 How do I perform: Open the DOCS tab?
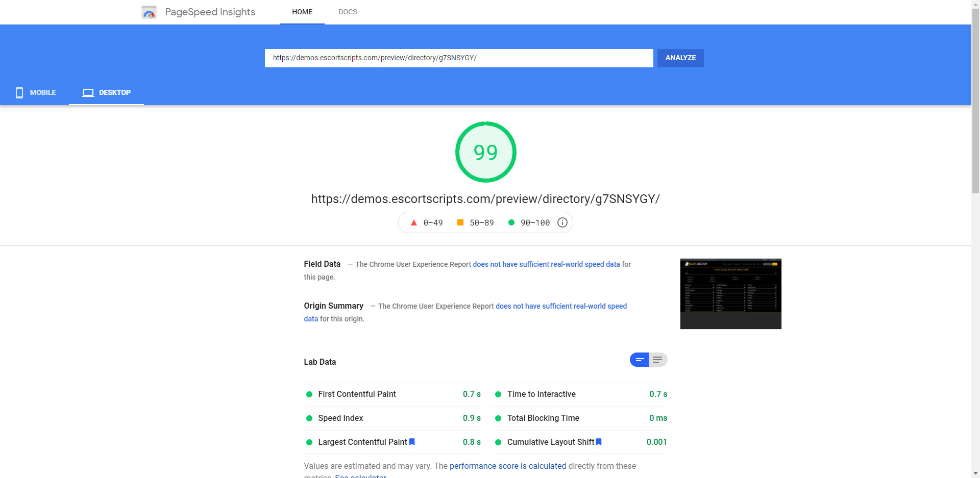click(348, 12)
